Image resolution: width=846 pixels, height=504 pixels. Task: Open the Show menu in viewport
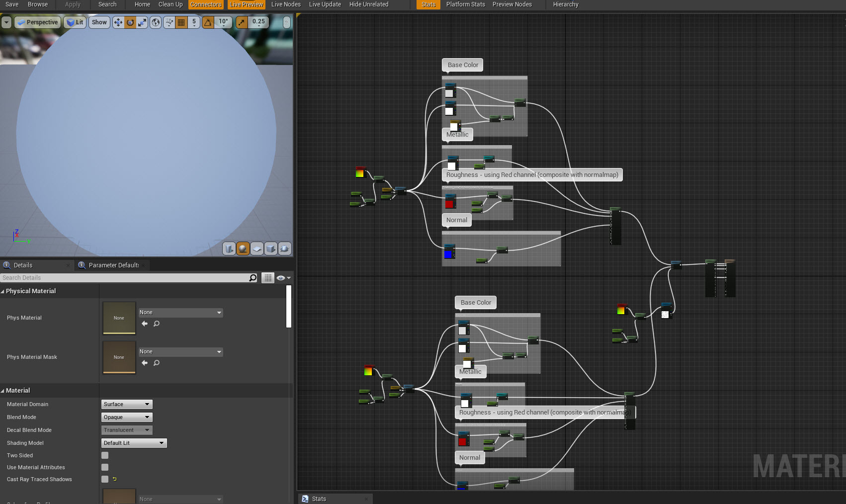(x=99, y=22)
